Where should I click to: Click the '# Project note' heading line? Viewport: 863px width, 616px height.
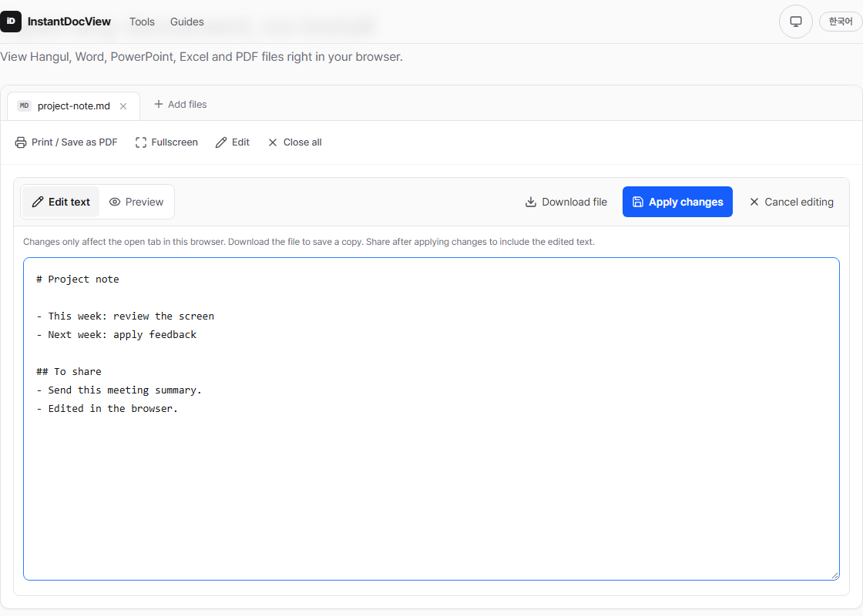click(78, 280)
